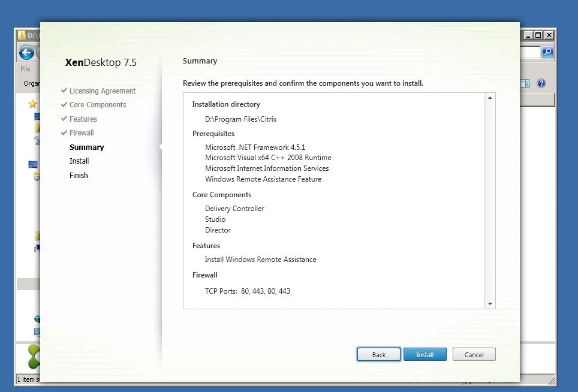Click Install Windows Remote Assistance line

(260, 260)
